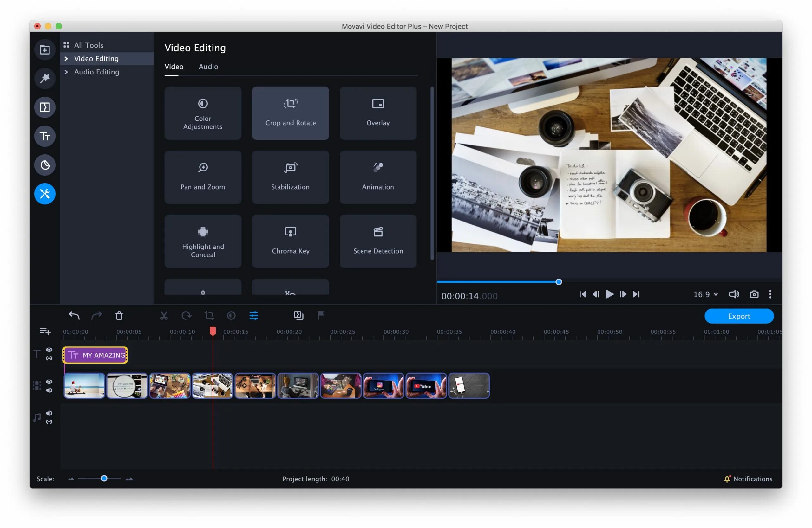Open the Chroma Key tool

point(290,241)
